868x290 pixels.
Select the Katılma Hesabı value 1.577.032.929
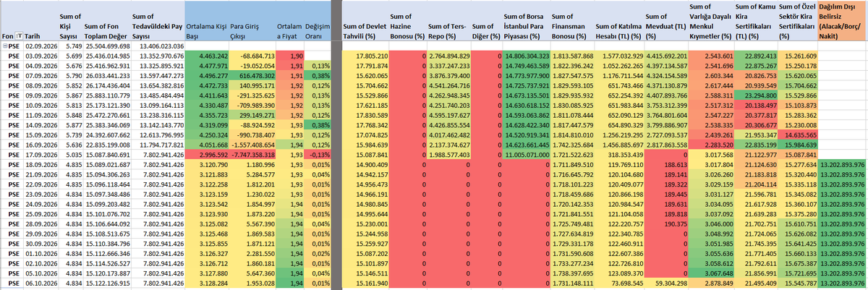(x=621, y=56)
